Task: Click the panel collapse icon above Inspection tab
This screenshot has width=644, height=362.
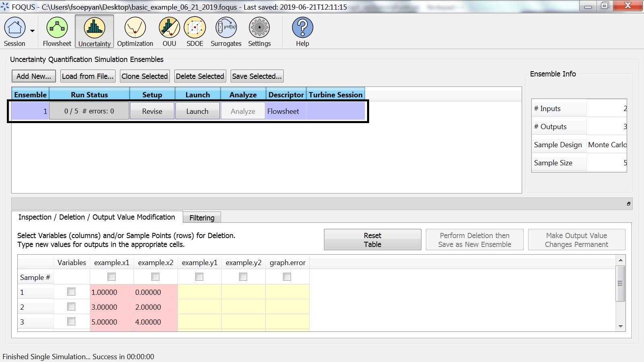Action: (x=628, y=204)
